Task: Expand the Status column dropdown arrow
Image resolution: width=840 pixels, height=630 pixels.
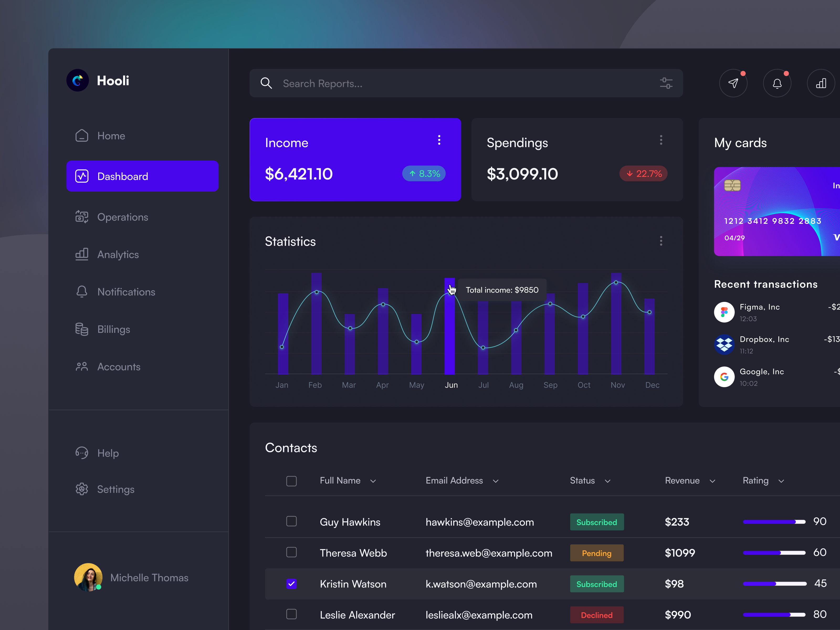Action: 607,481
